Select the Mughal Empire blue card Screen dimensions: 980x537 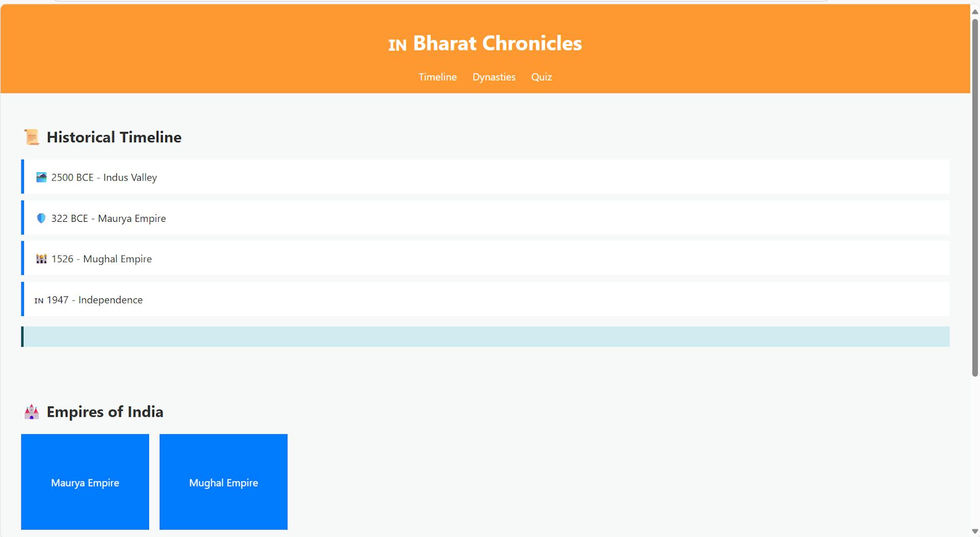pos(224,482)
